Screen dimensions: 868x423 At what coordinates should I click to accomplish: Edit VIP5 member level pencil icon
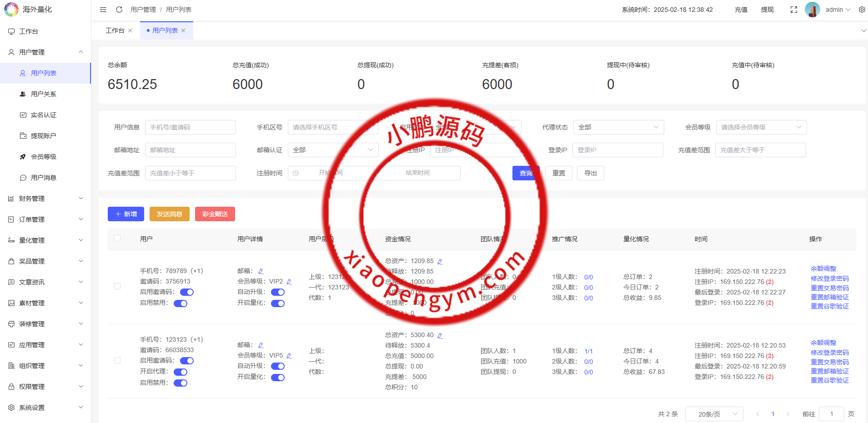pos(289,356)
